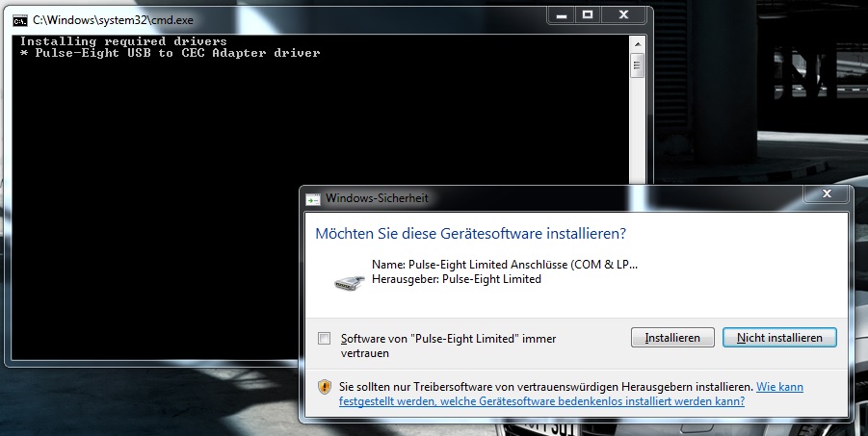Click the cmd window scroll up arrow
Image resolution: width=868 pixels, height=436 pixels.
637,43
